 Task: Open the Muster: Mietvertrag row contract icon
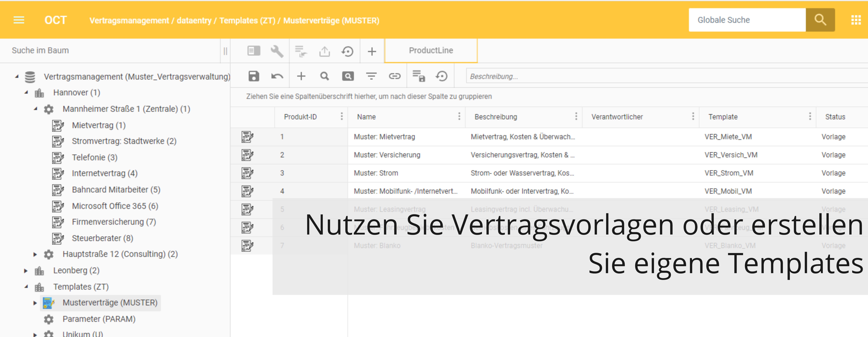coord(247,137)
